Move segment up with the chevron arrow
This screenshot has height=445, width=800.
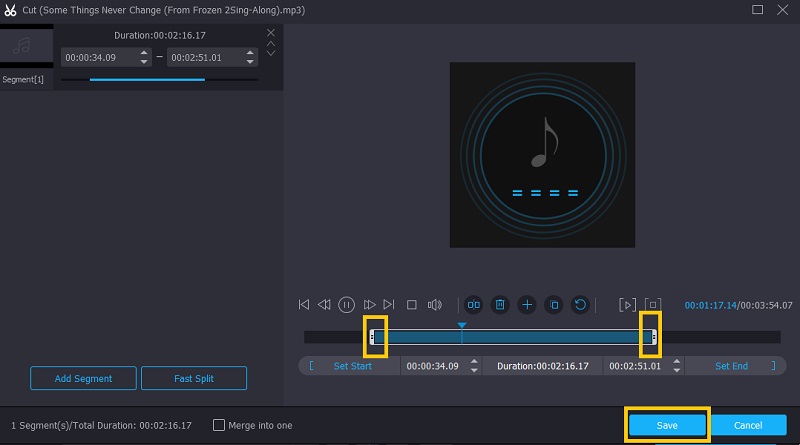tap(270, 43)
